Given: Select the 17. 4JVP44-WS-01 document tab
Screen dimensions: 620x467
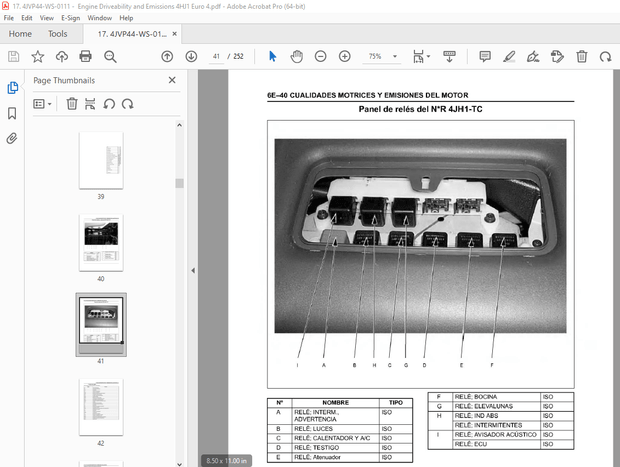Looking at the screenshot, I should [132, 34].
